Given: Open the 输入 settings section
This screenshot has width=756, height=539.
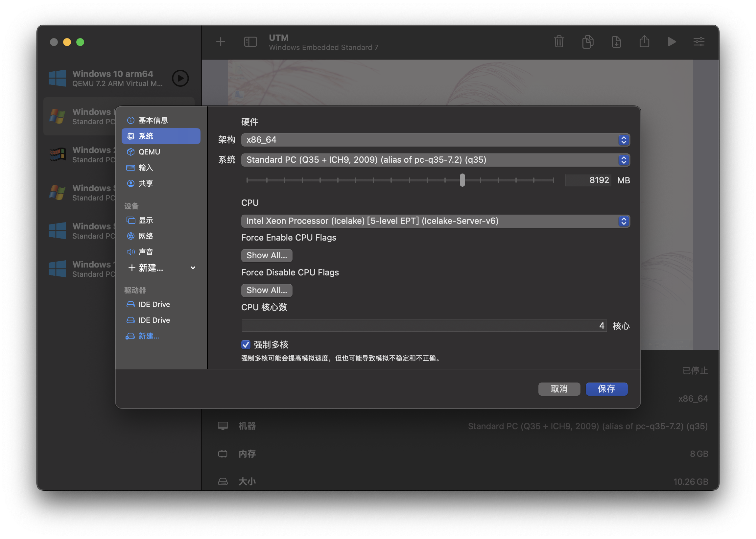Looking at the screenshot, I should click(x=145, y=168).
